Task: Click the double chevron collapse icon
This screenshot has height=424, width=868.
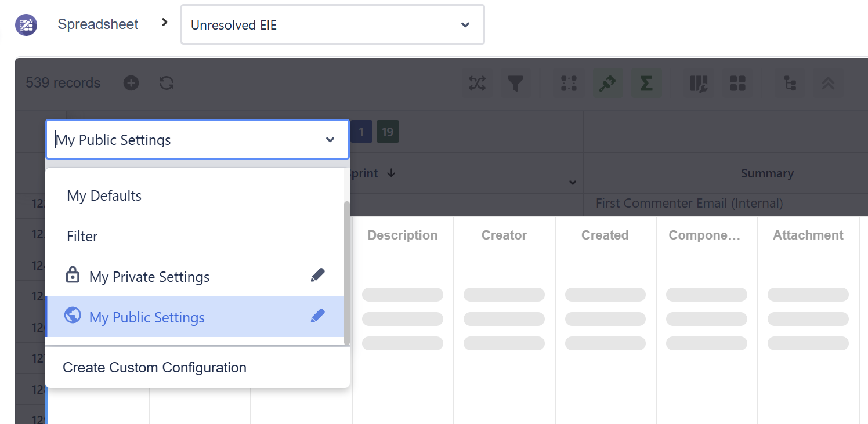Action: coord(828,84)
